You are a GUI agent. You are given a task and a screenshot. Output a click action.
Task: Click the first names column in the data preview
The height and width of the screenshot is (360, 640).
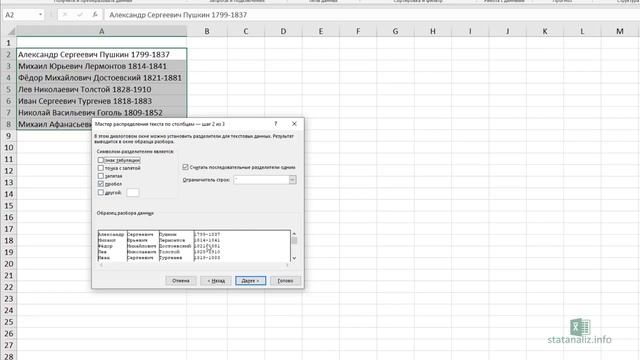pyautogui.click(x=112, y=246)
